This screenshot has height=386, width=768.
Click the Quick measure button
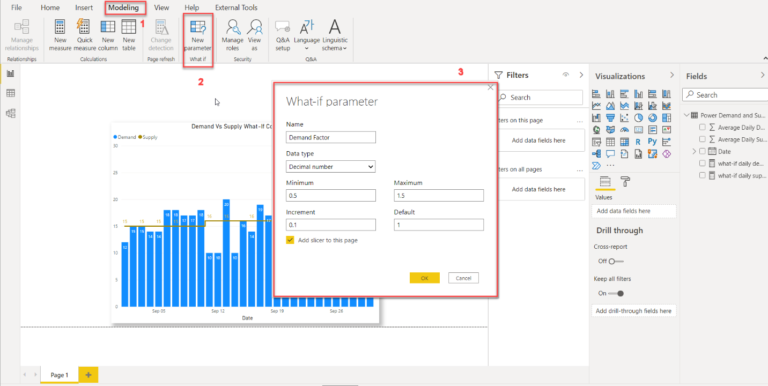pos(84,35)
